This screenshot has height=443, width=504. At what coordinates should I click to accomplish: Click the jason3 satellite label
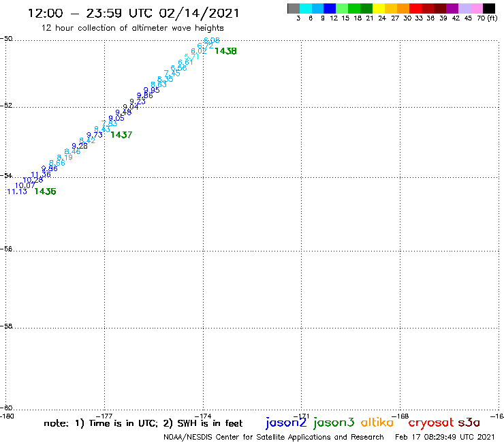pos(334,423)
